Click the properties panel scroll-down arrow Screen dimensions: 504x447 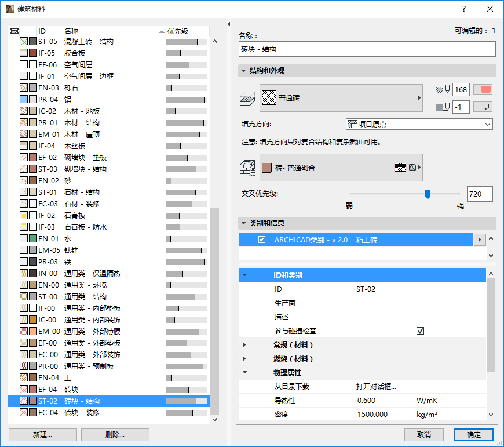point(491,415)
